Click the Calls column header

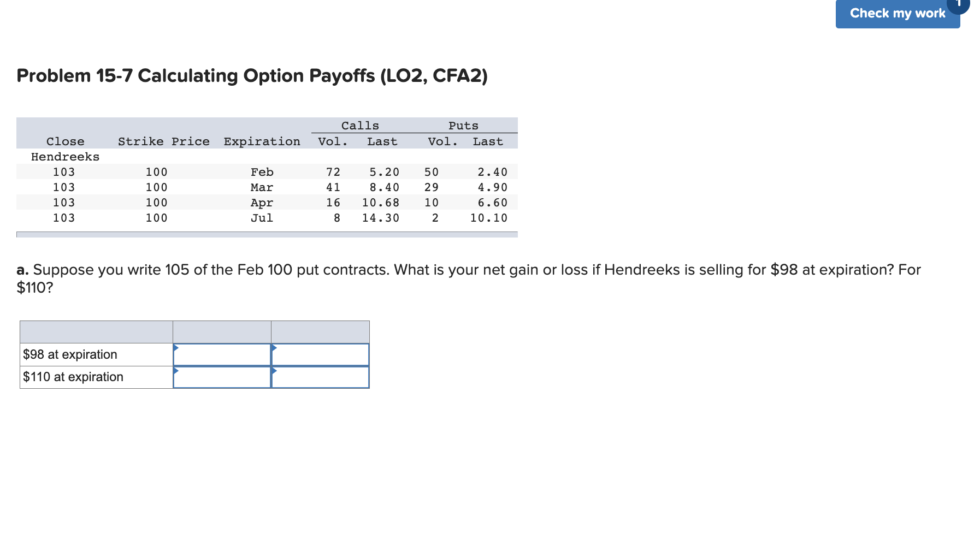360,126
